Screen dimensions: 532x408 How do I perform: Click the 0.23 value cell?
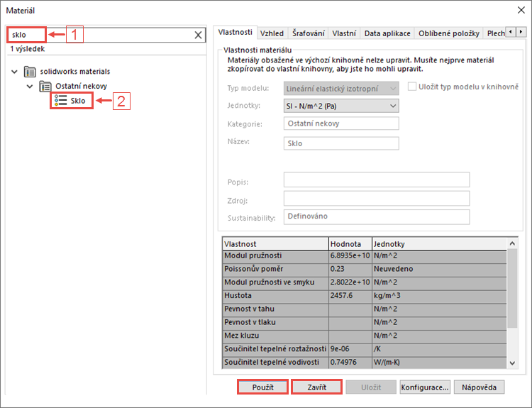350,269
